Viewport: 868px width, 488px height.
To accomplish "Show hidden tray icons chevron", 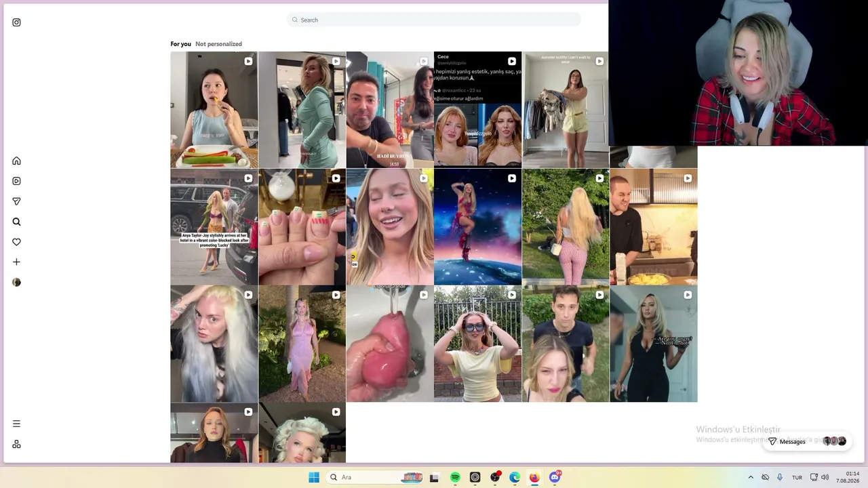I will [751, 477].
